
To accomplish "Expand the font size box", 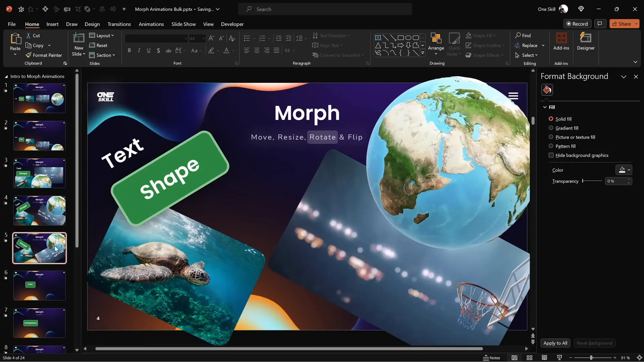I will (203, 39).
